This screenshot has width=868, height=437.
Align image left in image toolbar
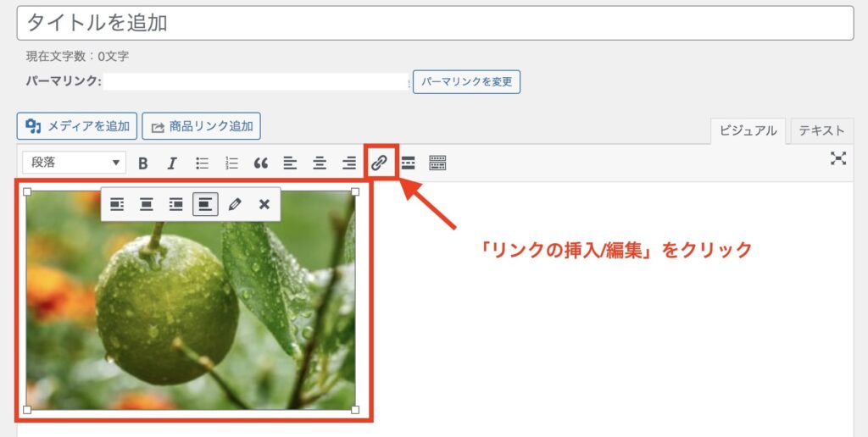coord(117,205)
